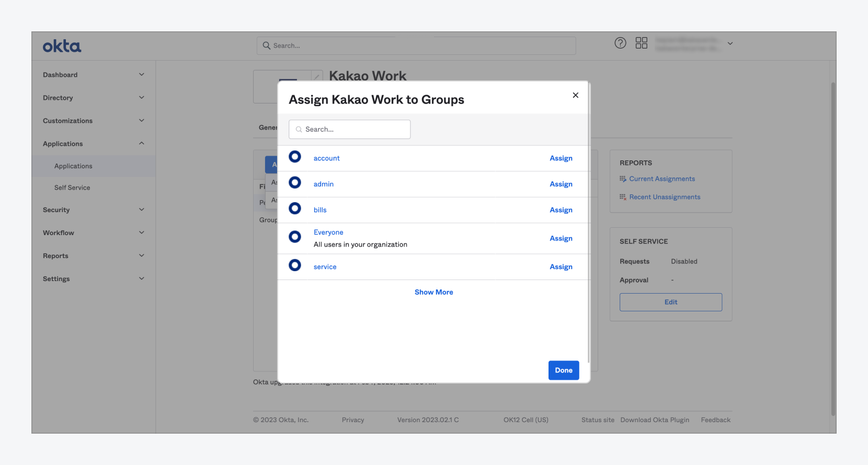
Task: Open the apps grid icon in header
Action: tap(642, 43)
